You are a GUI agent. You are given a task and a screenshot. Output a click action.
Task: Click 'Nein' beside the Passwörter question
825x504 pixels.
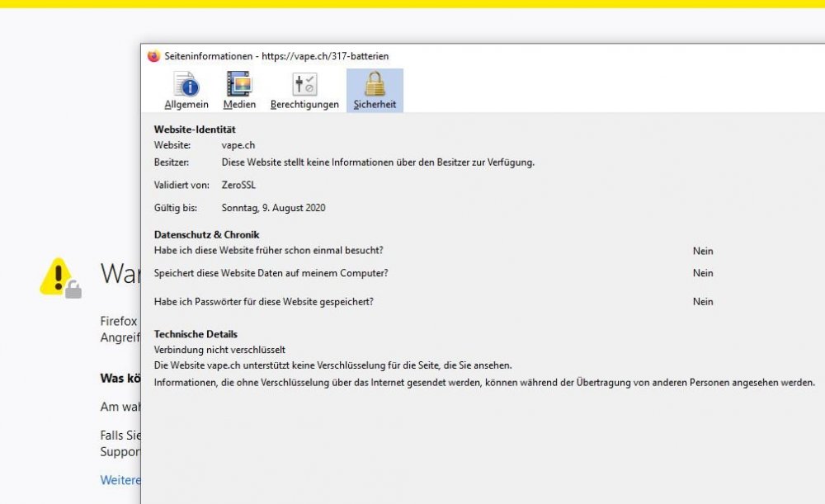click(x=703, y=301)
